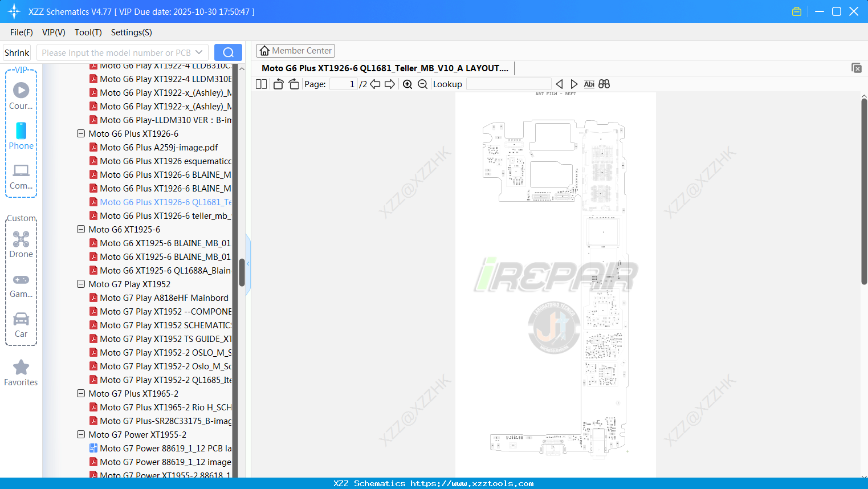
Task: Collapse the Moto G7 Play XT1952 group
Action: pyautogui.click(x=81, y=284)
